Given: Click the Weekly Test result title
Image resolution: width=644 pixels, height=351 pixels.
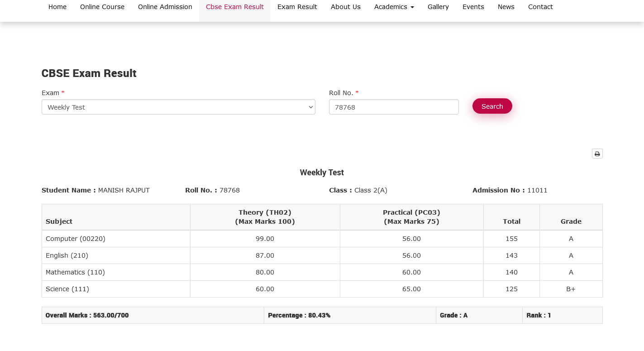Looking at the screenshot, I should (322, 173).
